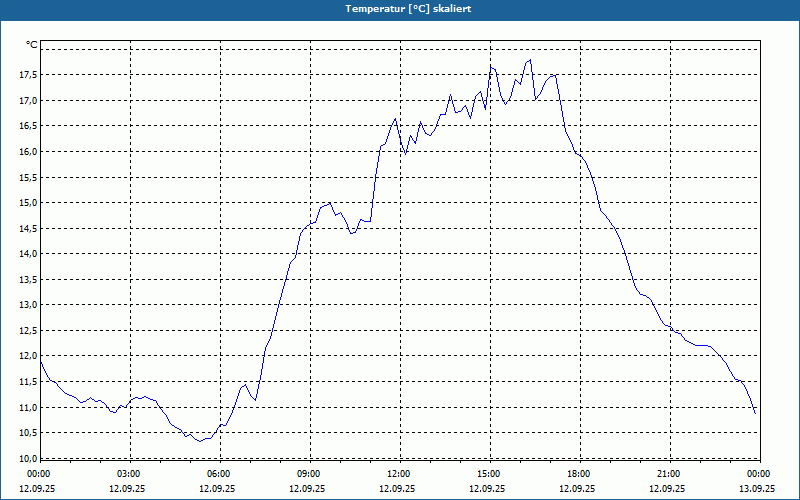
Task: Select the 13,0 y-axis label
Action: click(28, 305)
